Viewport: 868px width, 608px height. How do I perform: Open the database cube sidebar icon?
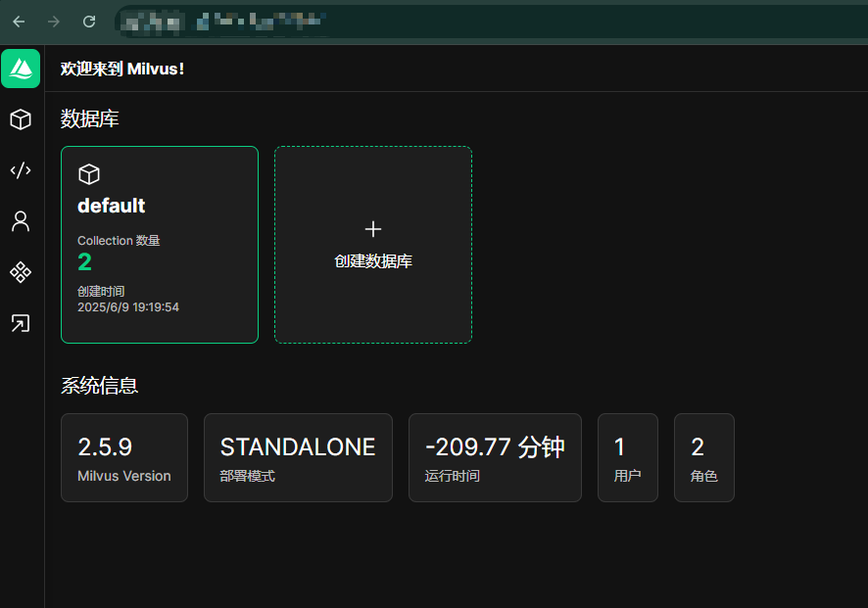point(21,119)
